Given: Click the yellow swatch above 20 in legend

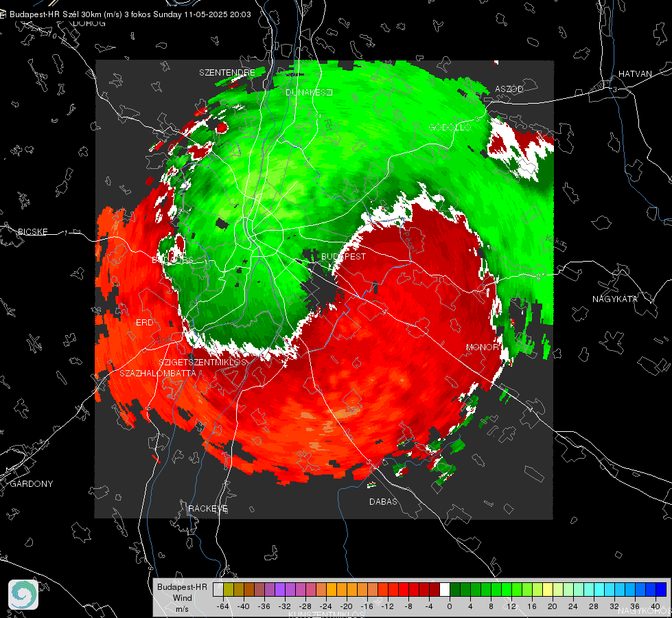Looking at the screenshot, I should pos(548,589).
